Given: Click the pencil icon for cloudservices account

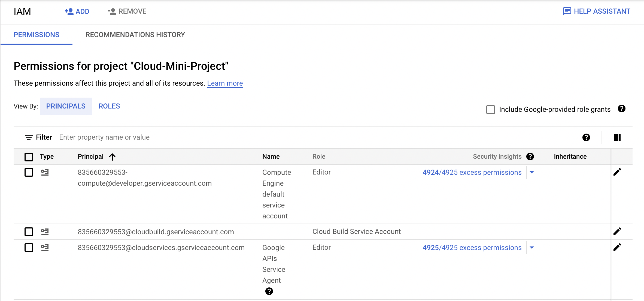Looking at the screenshot, I should tap(617, 247).
